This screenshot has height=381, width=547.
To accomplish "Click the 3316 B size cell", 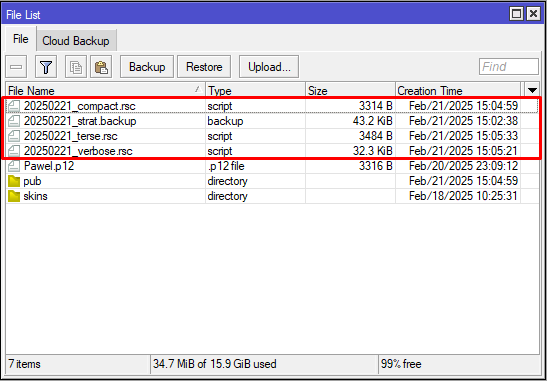I will (376, 166).
